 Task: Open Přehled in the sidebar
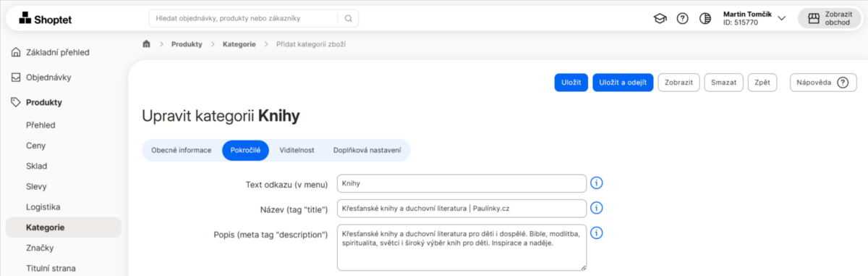[x=41, y=125]
